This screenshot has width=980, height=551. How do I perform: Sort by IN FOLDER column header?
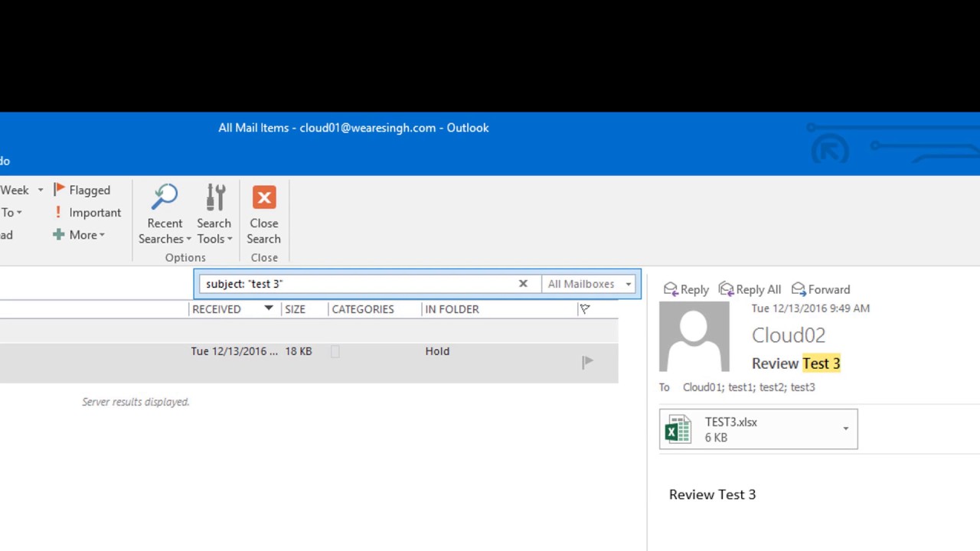tap(452, 309)
